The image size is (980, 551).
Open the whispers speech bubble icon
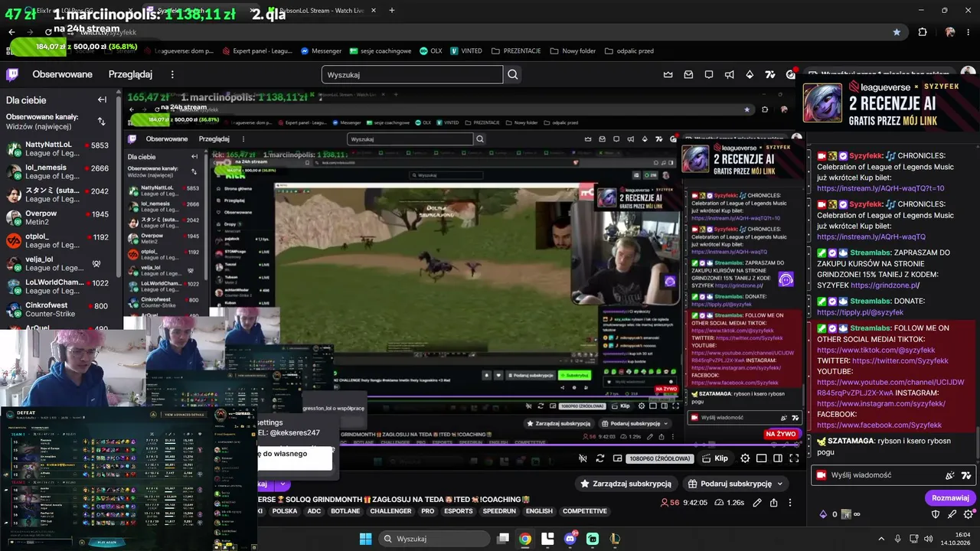click(709, 74)
